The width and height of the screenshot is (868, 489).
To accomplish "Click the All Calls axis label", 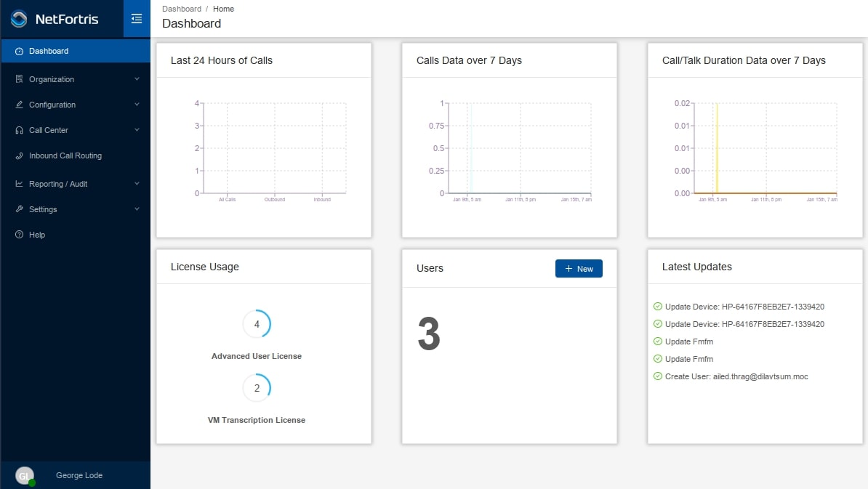I will [x=227, y=200].
